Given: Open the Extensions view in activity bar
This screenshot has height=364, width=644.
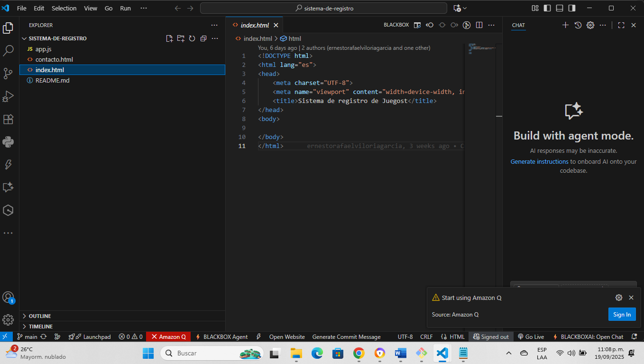Looking at the screenshot, I should click(x=8, y=119).
